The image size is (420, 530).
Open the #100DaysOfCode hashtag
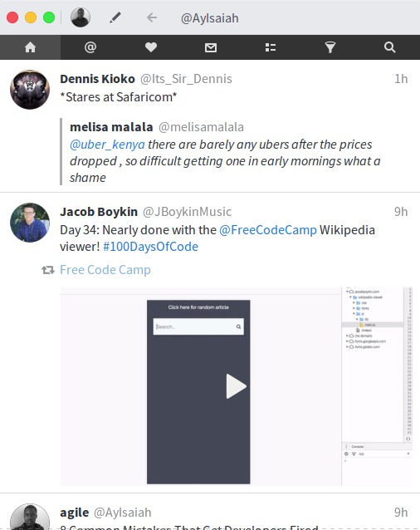pyautogui.click(x=150, y=247)
